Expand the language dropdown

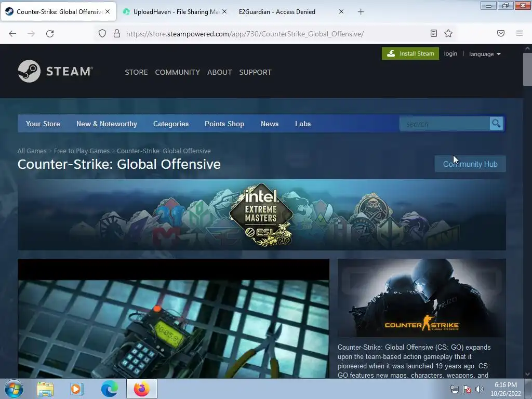[x=485, y=54]
